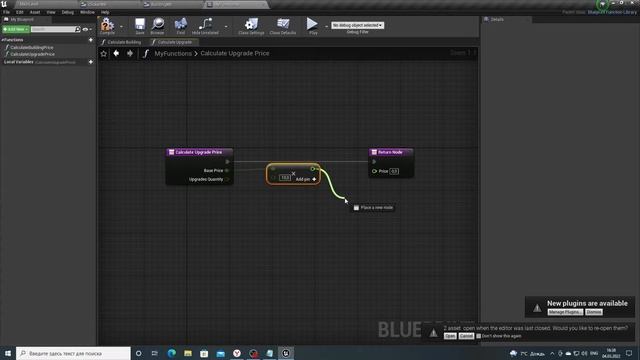640x360 pixels.
Task: Select CalculateBuildingPrice in the functions list
Action: (x=32, y=47)
